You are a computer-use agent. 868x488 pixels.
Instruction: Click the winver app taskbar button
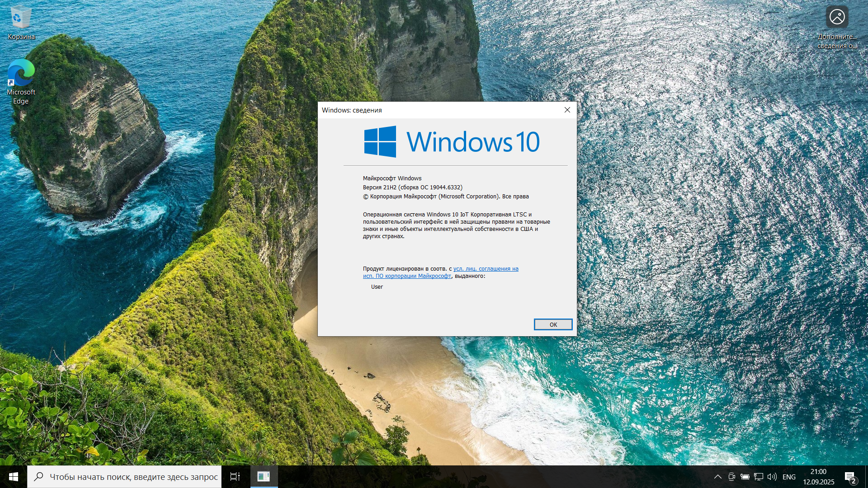(x=264, y=477)
